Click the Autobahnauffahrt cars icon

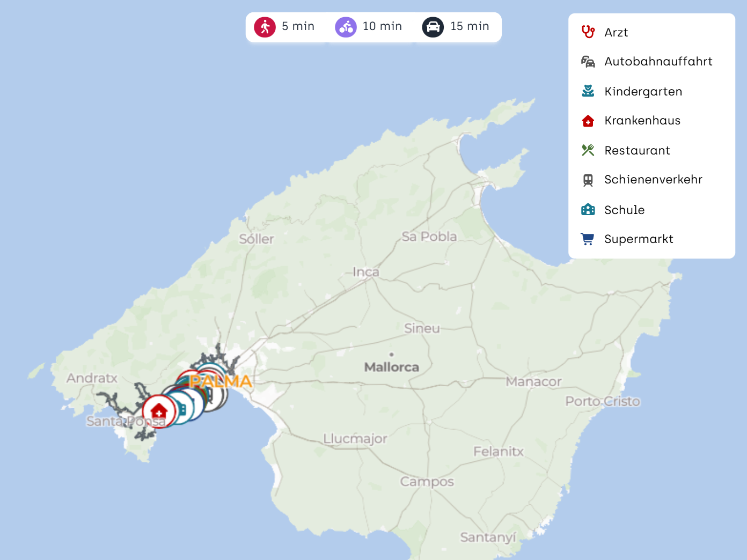(588, 62)
